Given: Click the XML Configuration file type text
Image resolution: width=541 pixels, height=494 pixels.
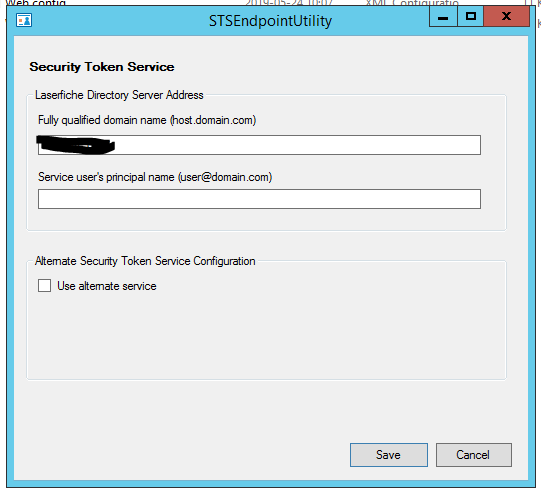Looking at the screenshot, I should [x=412, y=3].
